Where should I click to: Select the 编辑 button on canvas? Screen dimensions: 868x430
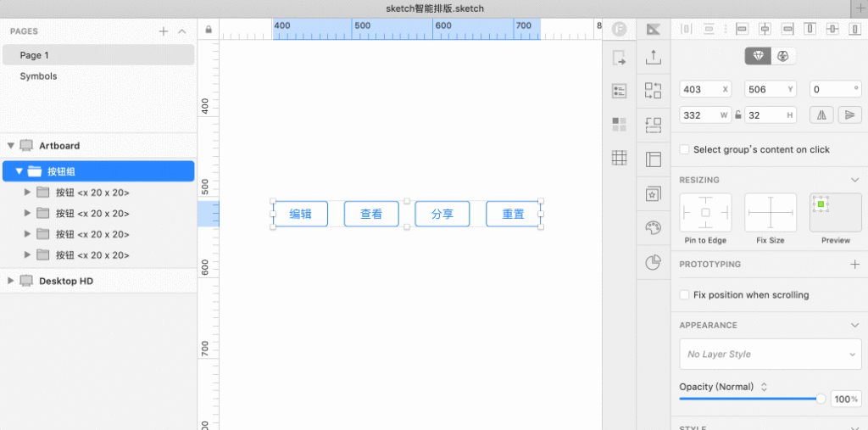click(301, 214)
